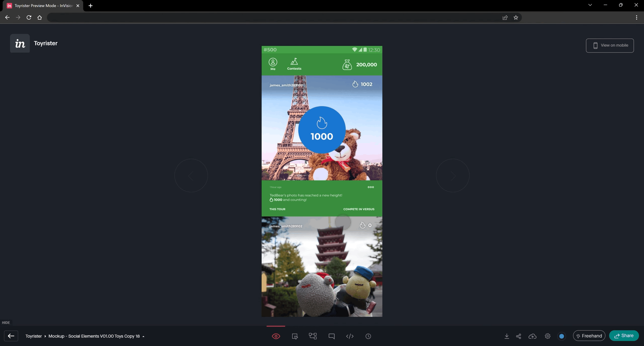Open the browser three-dot menu

(636, 17)
